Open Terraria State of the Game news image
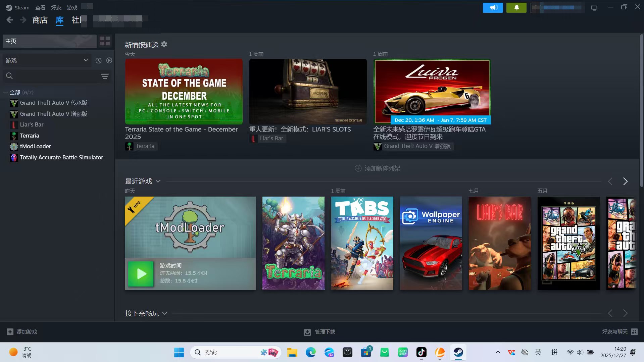This screenshot has width=644, height=362. tap(184, 91)
